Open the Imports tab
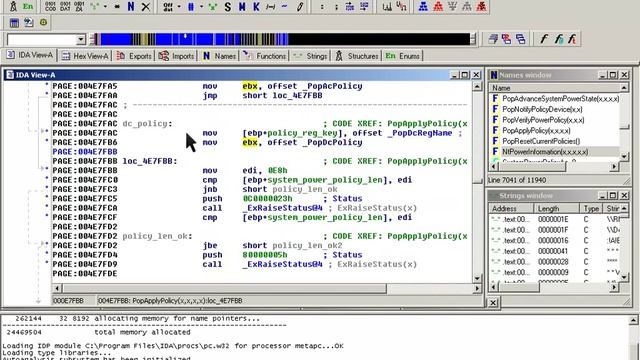This screenshot has height=360, width=640. [x=176, y=56]
